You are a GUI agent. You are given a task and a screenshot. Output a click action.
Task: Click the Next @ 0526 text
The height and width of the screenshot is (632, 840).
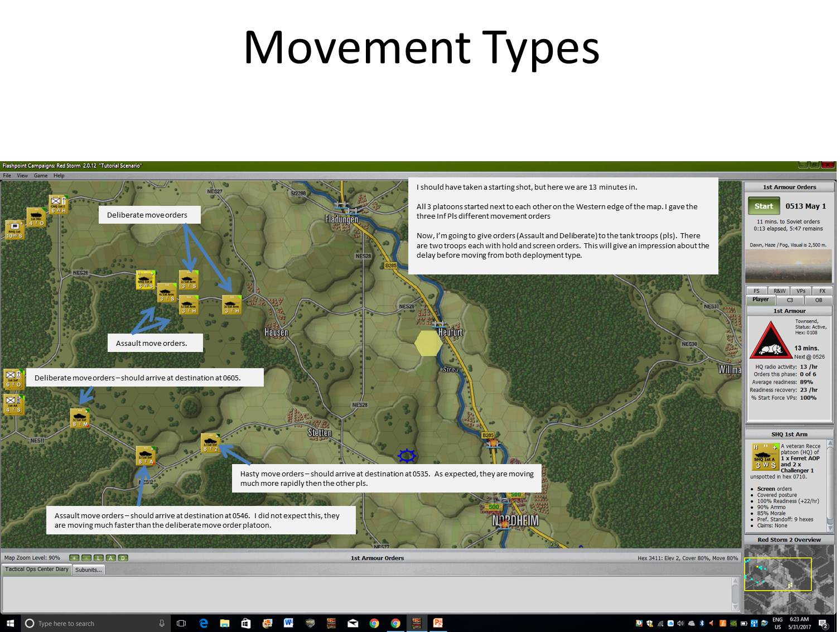click(809, 356)
